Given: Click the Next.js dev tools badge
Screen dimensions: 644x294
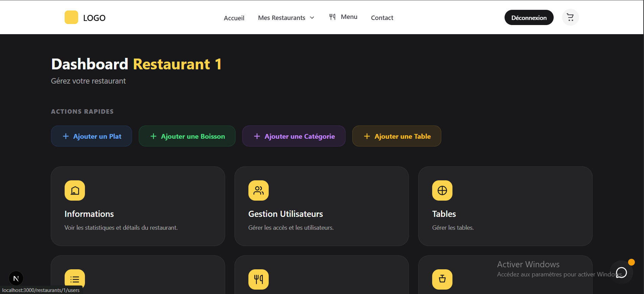Looking at the screenshot, I should pyautogui.click(x=16, y=278).
